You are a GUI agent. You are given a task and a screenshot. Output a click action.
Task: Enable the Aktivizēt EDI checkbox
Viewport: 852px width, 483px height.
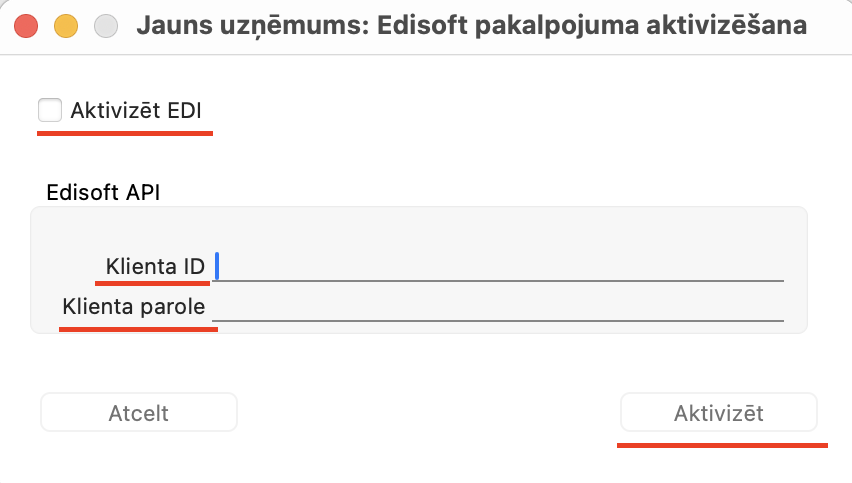(x=50, y=110)
